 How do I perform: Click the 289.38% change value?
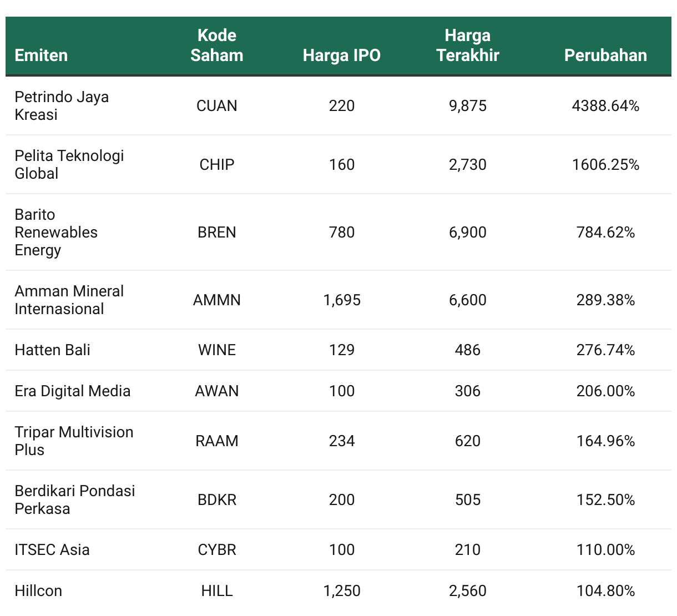click(605, 300)
